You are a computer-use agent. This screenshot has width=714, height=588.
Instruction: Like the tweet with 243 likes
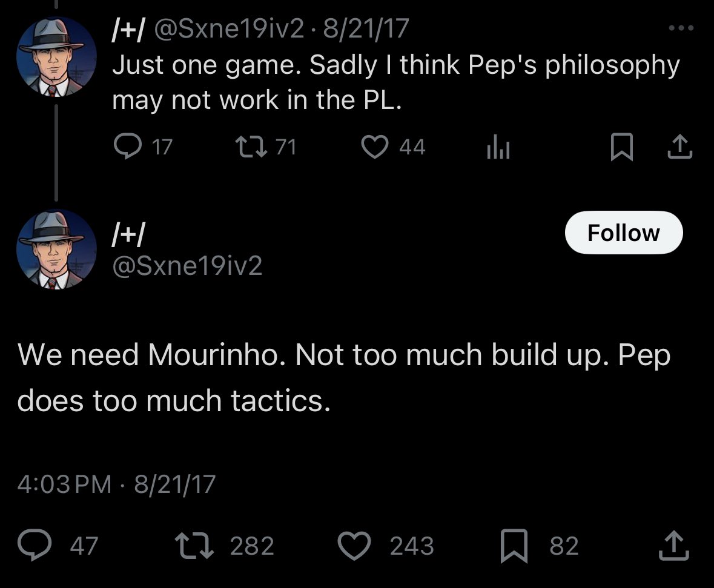pos(354,546)
